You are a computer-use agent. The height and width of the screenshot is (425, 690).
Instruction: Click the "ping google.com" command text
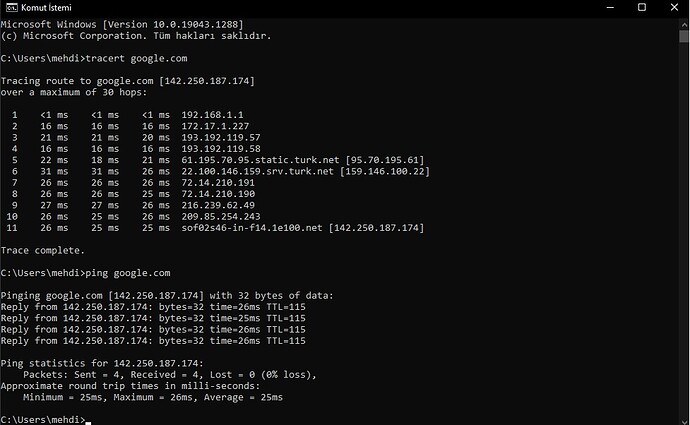coord(128,273)
